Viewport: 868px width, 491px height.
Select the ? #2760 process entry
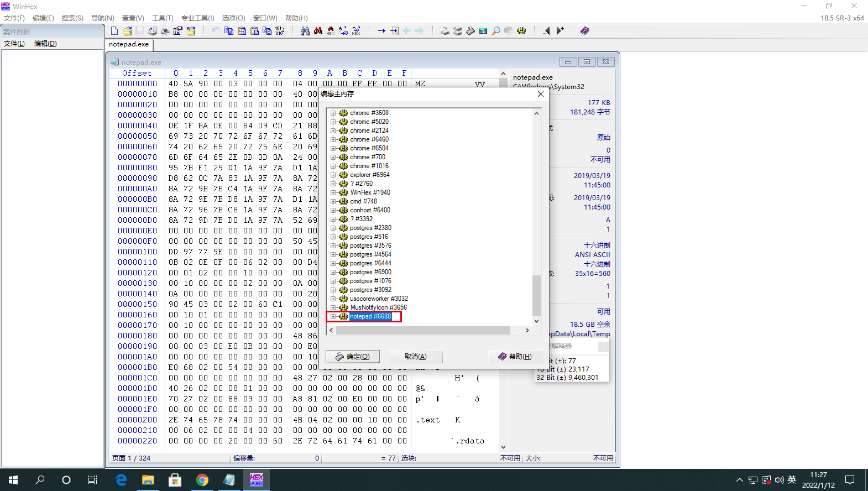(x=362, y=184)
